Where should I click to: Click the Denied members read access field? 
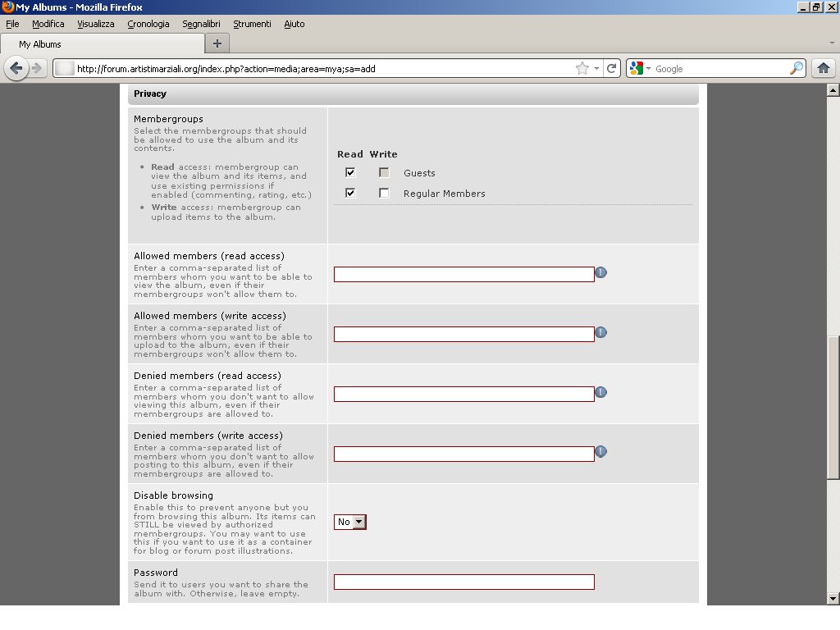pos(463,395)
